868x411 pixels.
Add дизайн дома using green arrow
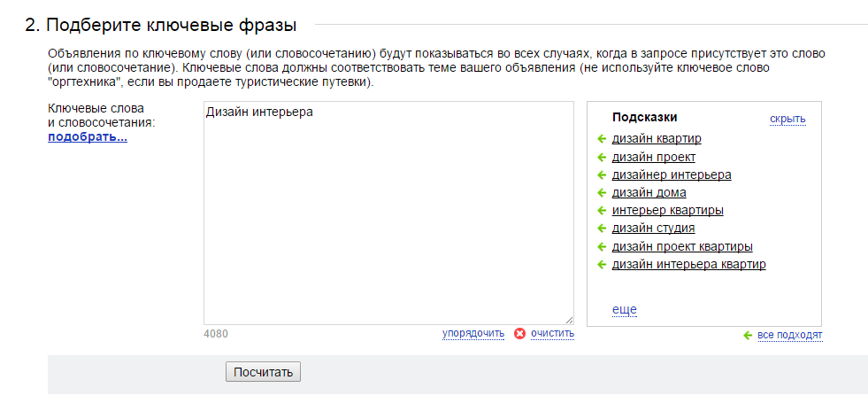coord(602,193)
